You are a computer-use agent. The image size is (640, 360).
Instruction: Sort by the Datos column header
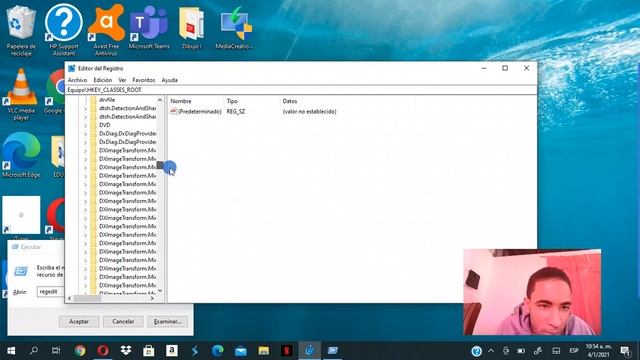click(x=290, y=101)
